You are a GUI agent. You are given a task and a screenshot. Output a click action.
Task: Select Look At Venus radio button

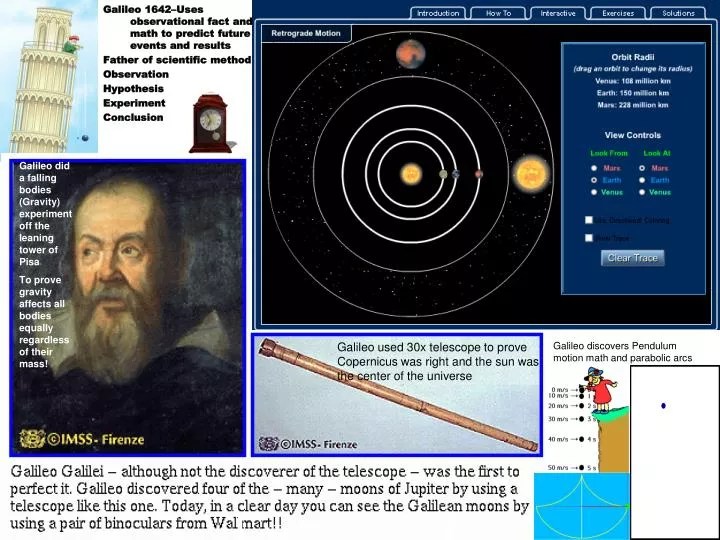tap(642, 192)
